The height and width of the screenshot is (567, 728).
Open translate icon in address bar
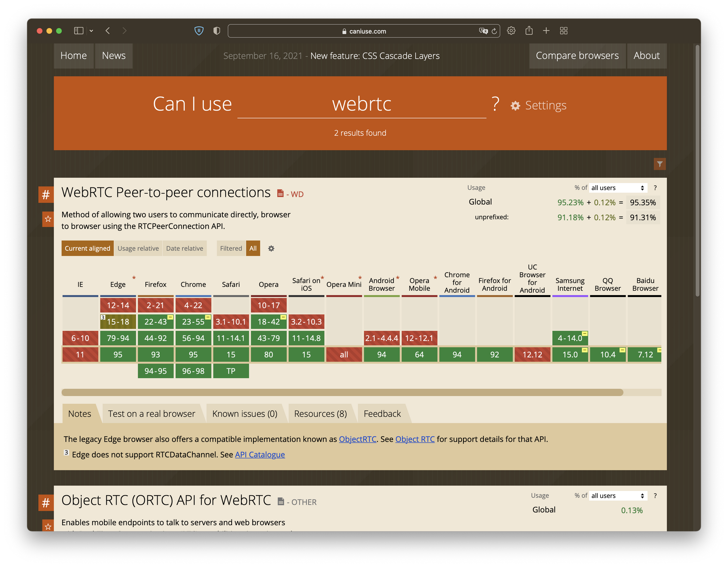click(483, 31)
